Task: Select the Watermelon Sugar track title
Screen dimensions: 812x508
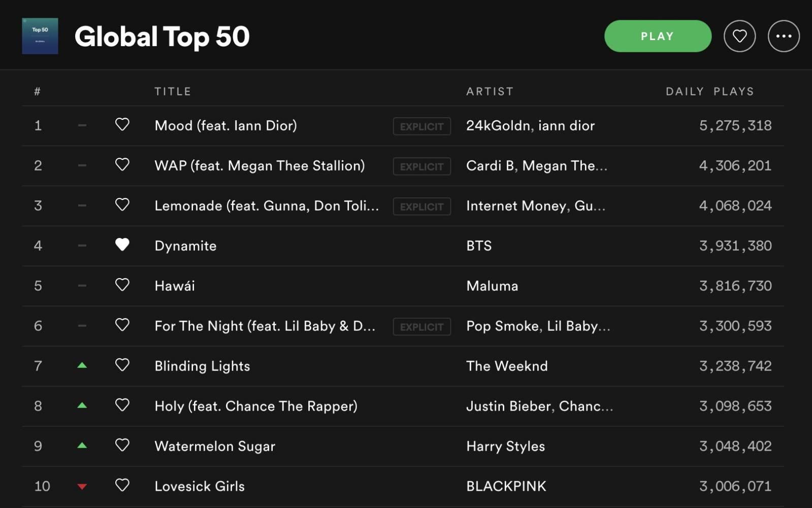Action: click(215, 446)
